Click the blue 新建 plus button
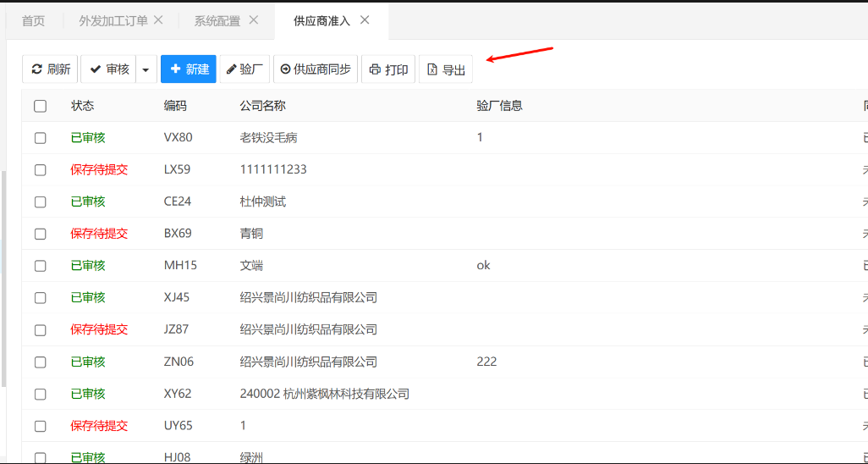The width and height of the screenshot is (868, 464). (x=189, y=69)
